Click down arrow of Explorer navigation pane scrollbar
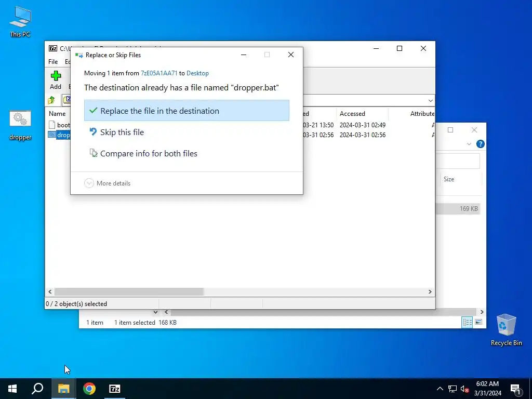The height and width of the screenshot is (399, 532). point(155,312)
